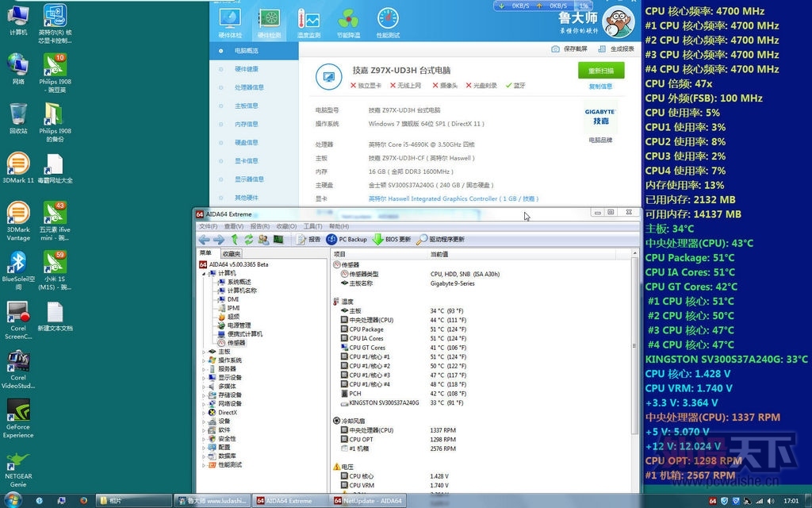
Task: Open the 3DMark 11 desktop icon
Action: pos(18,168)
